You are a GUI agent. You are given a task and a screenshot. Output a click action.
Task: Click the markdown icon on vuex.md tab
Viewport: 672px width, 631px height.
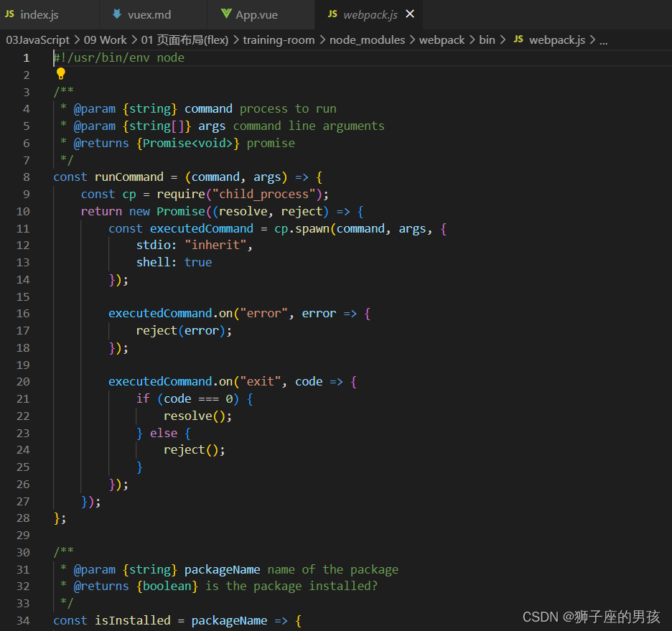tap(116, 14)
